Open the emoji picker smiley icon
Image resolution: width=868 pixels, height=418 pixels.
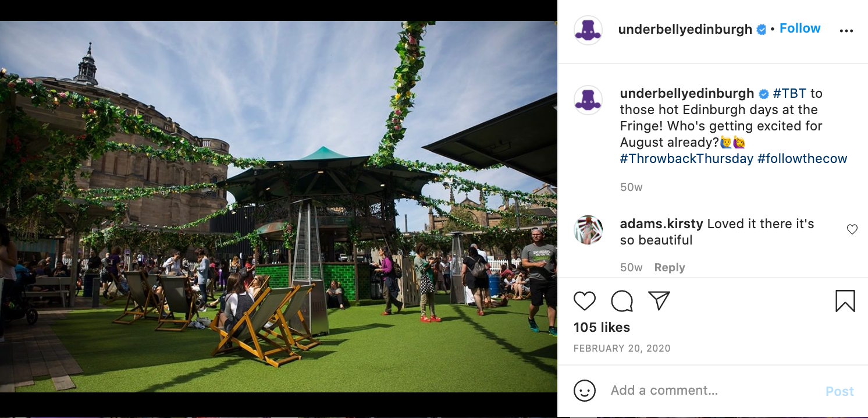click(x=585, y=391)
